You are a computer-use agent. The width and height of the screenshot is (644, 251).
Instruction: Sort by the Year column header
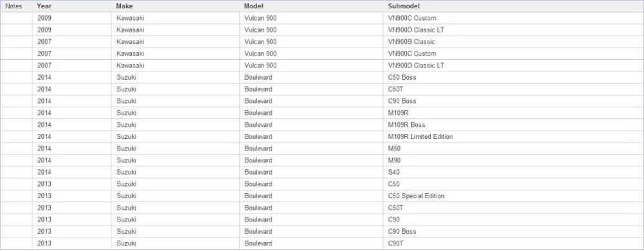[72, 6]
